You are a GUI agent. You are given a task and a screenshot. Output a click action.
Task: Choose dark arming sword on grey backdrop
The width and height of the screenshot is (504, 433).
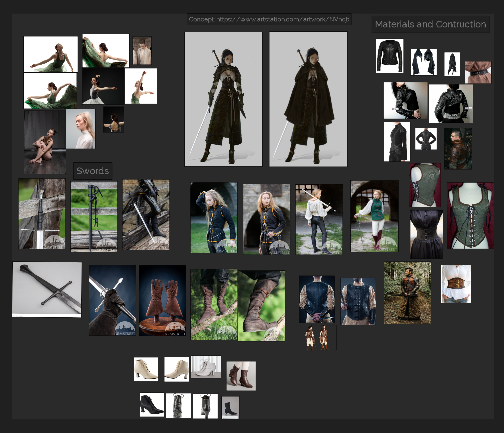tap(47, 290)
